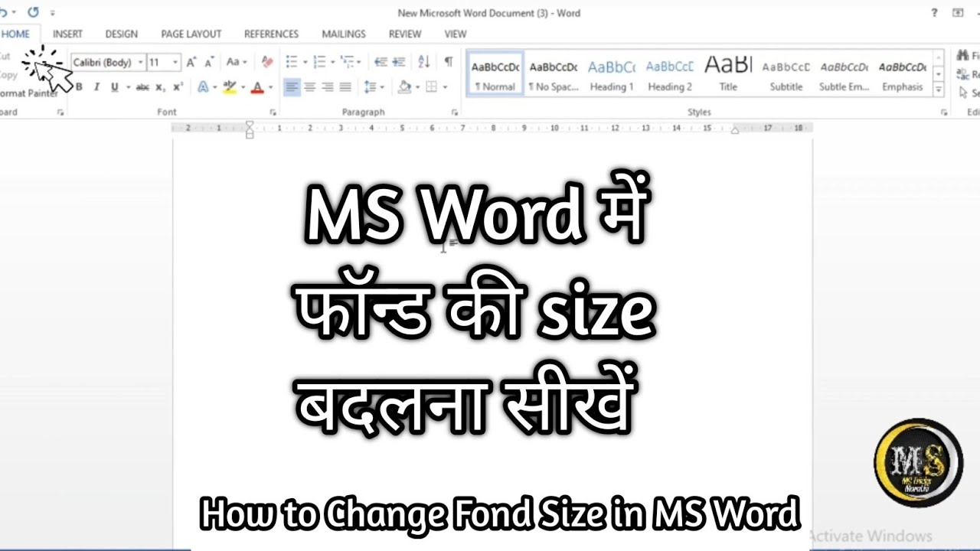
Task: Click the Grow Font icon
Action: tap(191, 62)
